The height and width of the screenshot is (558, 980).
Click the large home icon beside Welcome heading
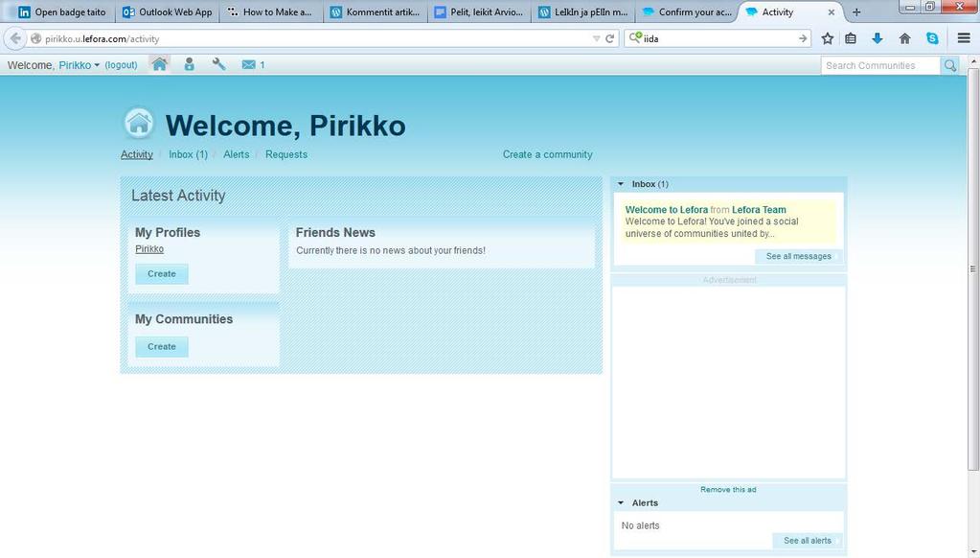[139, 124]
